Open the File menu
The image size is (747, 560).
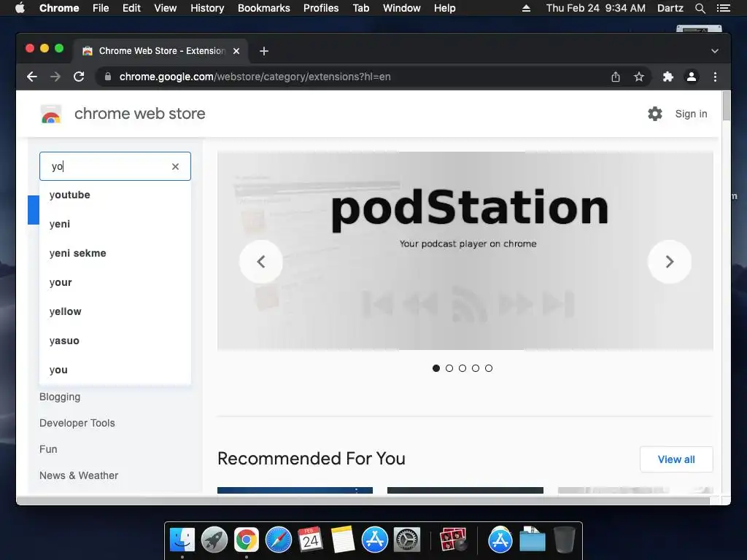(x=101, y=8)
